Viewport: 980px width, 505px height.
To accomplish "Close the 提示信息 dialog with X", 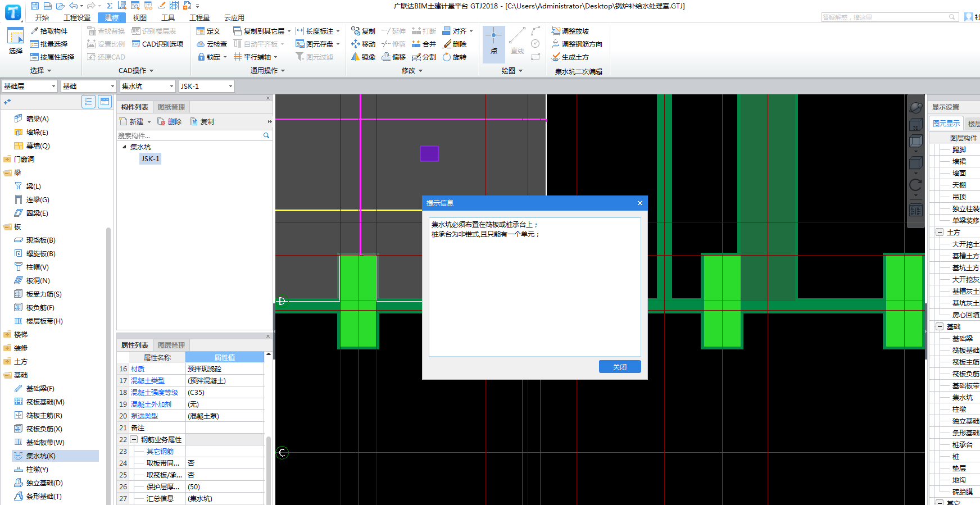I will (639, 203).
